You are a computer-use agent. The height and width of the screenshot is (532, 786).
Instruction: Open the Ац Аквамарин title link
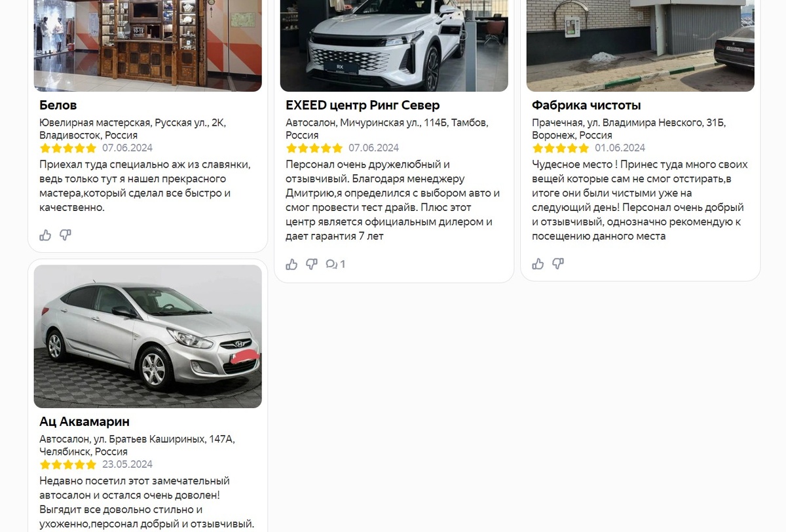pyautogui.click(x=84, y=421)
